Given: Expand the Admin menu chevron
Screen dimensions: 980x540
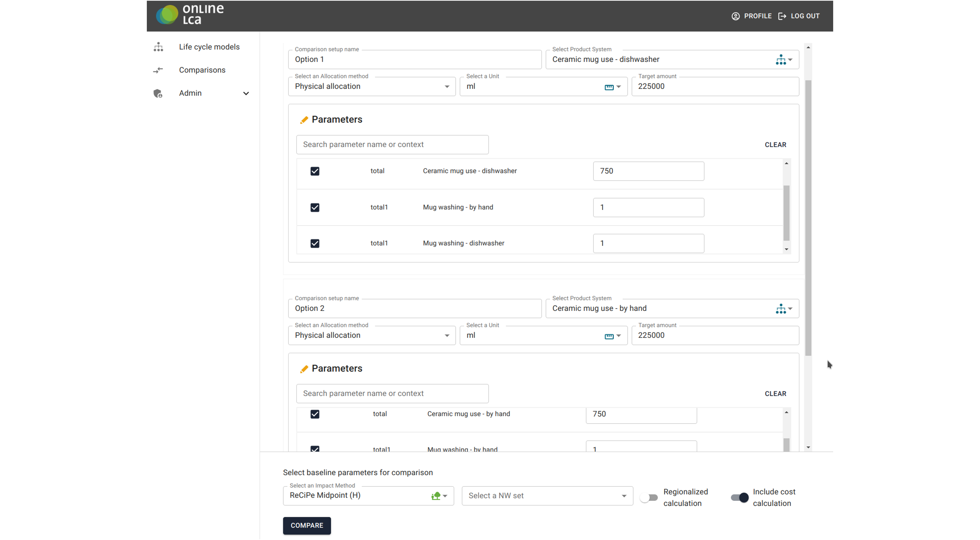Looking at the screenshot, I should (246, 93).
